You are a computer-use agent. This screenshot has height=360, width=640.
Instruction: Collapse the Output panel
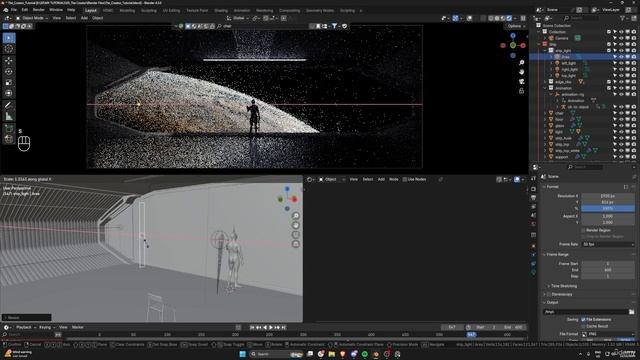pos(552,302)
